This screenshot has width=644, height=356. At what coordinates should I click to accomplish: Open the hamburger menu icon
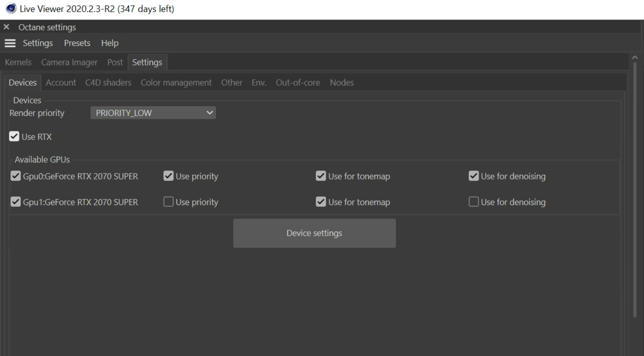[10, 43]
